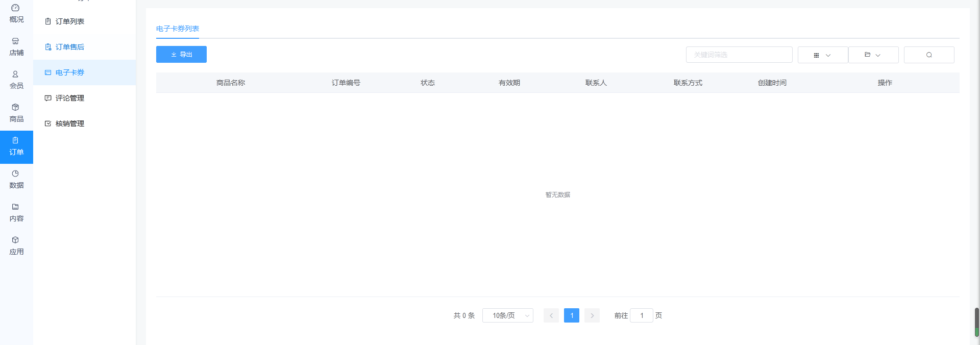Click the 商品名称 column header
The image size is (980, 345).
tap(231, 83)
